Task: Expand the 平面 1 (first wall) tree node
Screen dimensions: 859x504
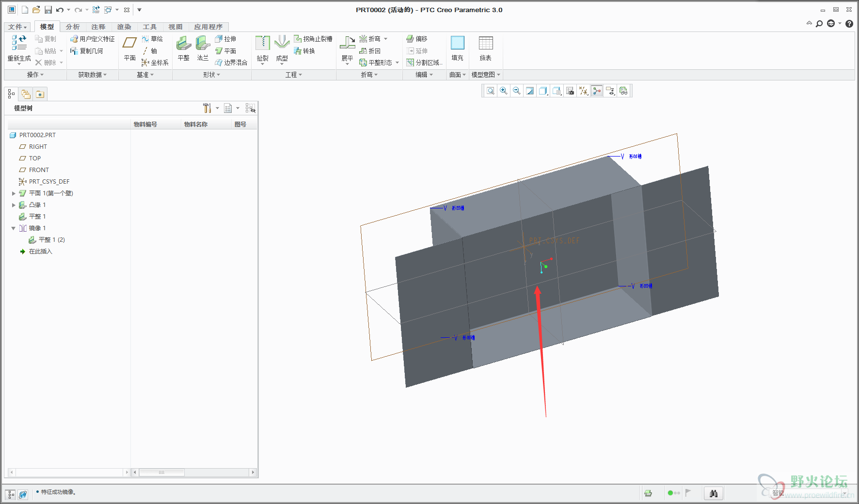Action: [14, 193]
